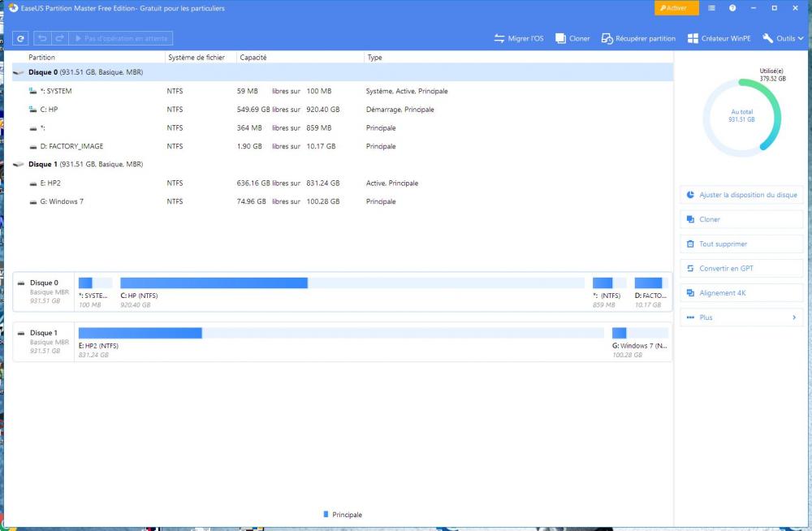The width and height of the screenshot is (812, 531).
Task: Click the drive icon next to Disque 1 in list
Action: [19, 164]
